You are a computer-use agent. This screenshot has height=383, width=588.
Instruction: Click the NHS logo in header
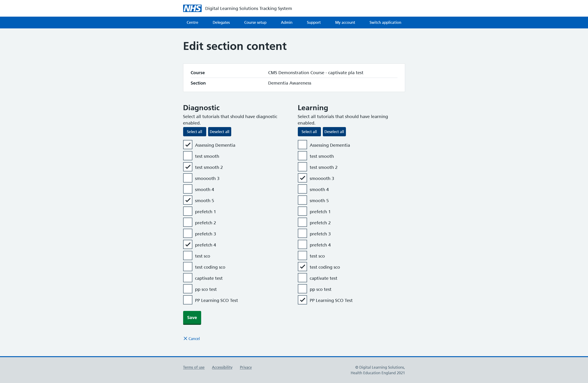click(192, 8)
